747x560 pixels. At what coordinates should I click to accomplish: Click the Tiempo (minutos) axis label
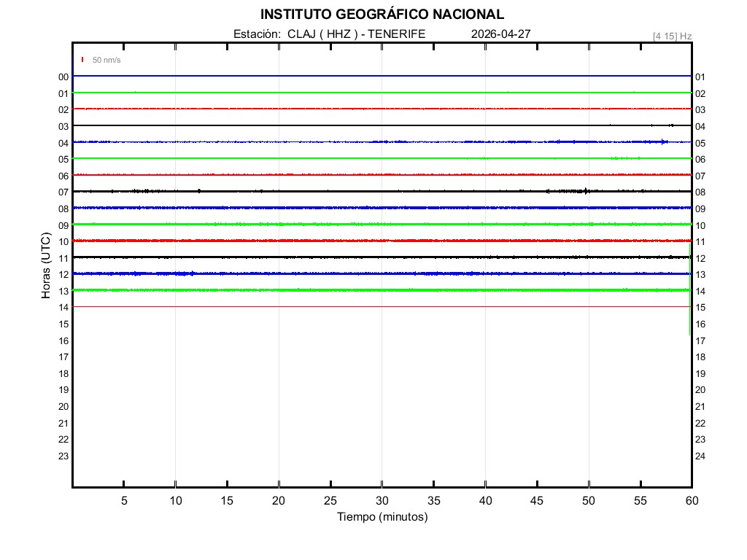click(x=382, y=517)
